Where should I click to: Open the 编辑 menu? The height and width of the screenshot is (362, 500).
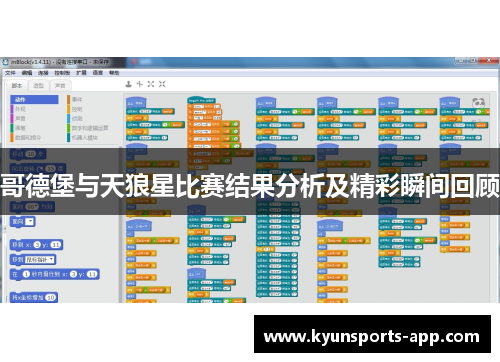[x=27, y=73]
